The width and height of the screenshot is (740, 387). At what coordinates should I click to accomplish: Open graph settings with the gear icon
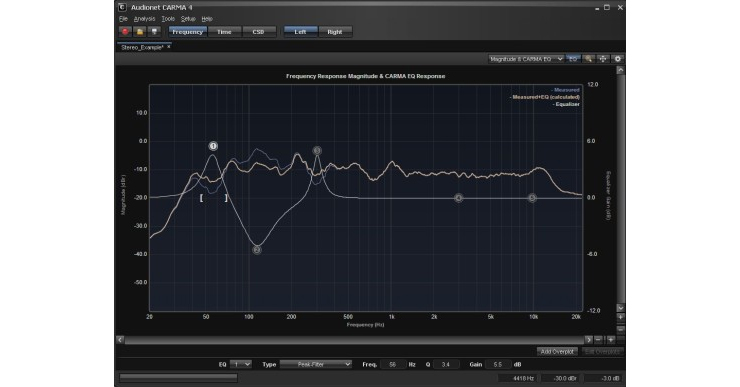point(617,59)
